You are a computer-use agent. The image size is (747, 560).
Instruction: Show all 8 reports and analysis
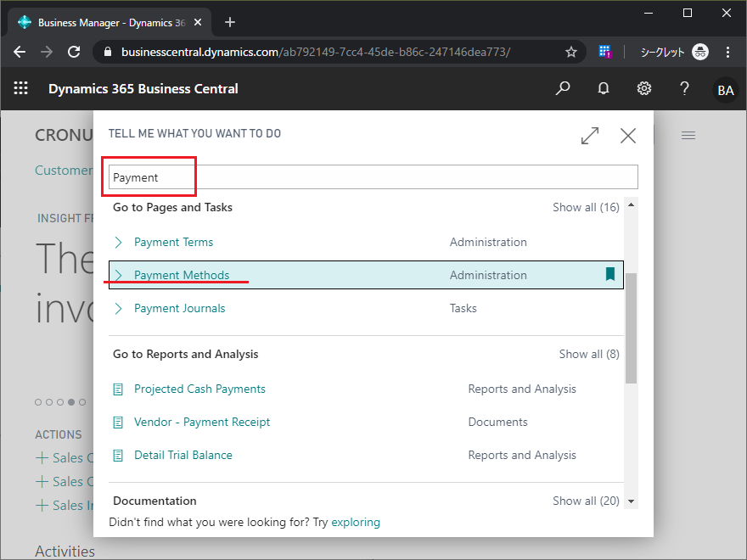coord(589,354)
